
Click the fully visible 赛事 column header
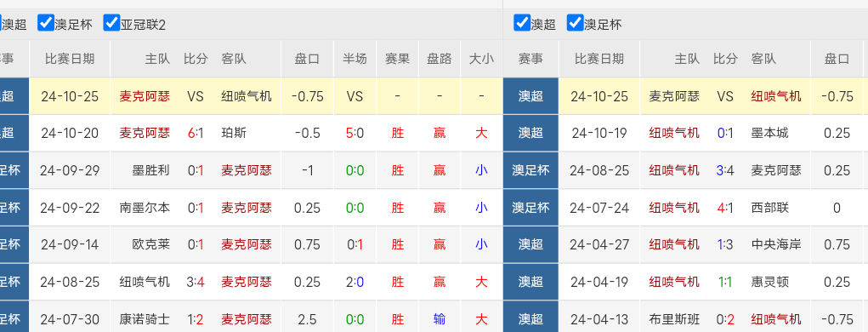click(530, 59)
